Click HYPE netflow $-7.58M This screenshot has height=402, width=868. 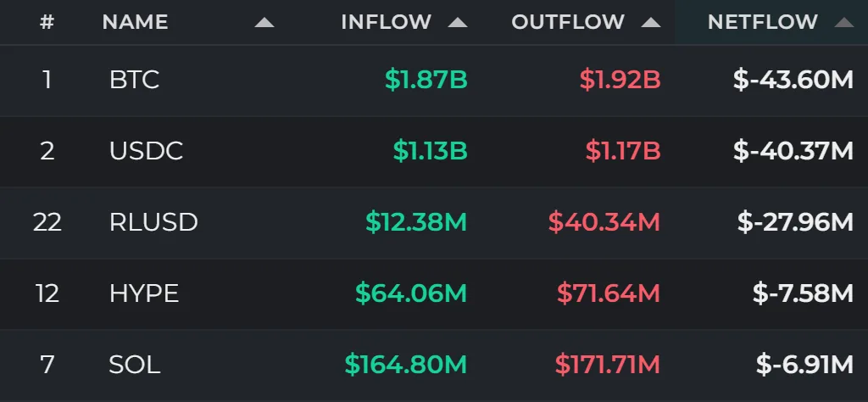pyautogui.click(x=804, y=293)
